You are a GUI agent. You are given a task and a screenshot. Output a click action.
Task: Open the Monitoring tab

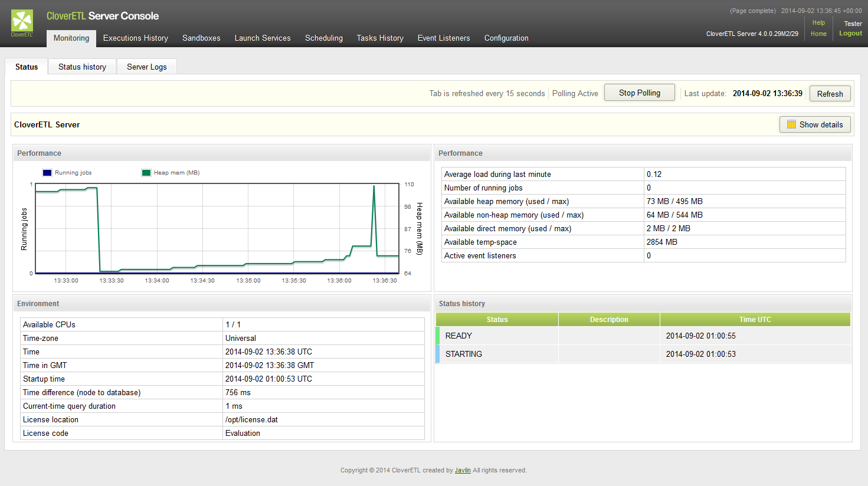coord(71,38)
